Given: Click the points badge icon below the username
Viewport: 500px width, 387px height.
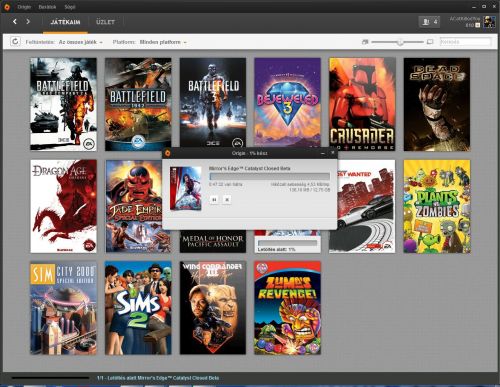Looking at the screenshot, I should pyautogui.click(x=478, y=25).
